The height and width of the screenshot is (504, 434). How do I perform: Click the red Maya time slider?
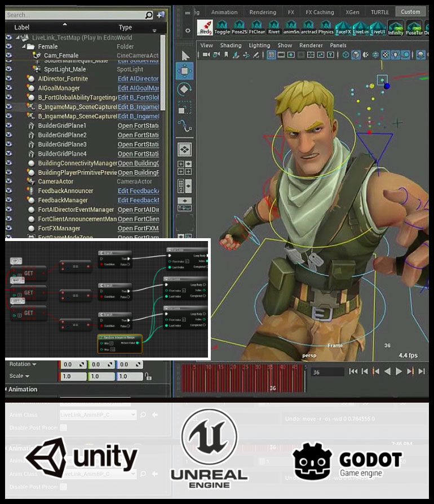[x=243, y=378]
